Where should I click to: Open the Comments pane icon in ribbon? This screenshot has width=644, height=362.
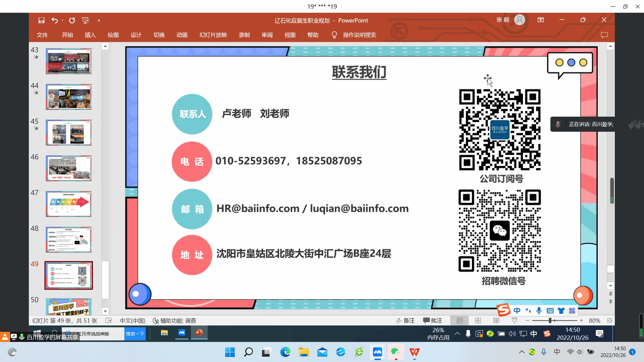point(604,35)
